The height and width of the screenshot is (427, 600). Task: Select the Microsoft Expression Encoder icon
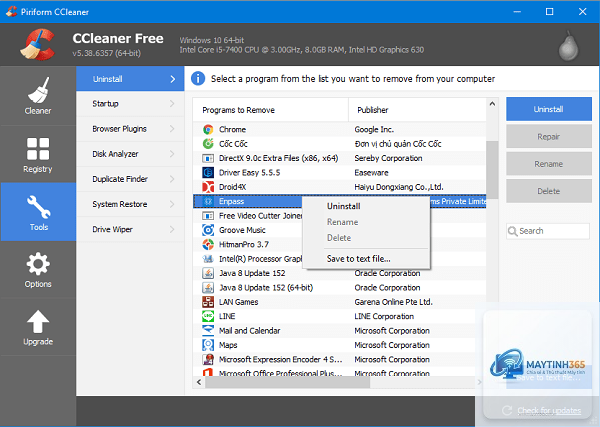(x=208, y=359)
